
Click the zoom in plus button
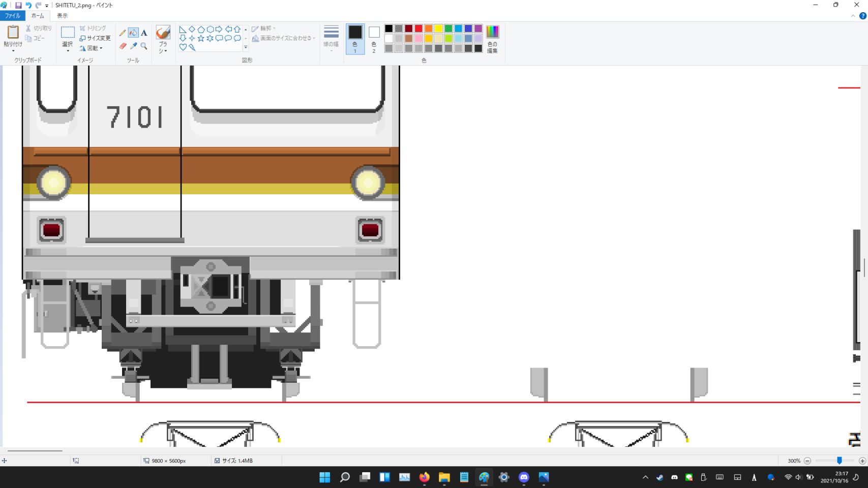[x=862, y=461]
